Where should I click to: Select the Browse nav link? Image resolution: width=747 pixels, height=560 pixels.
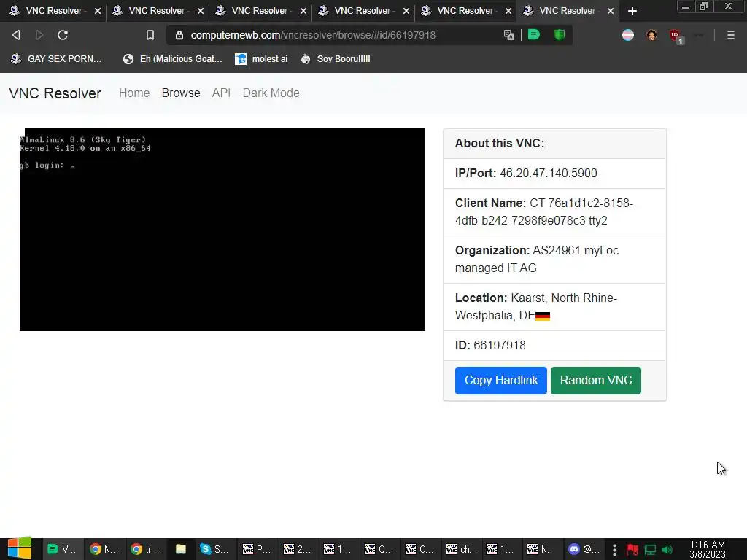(181, 93)
